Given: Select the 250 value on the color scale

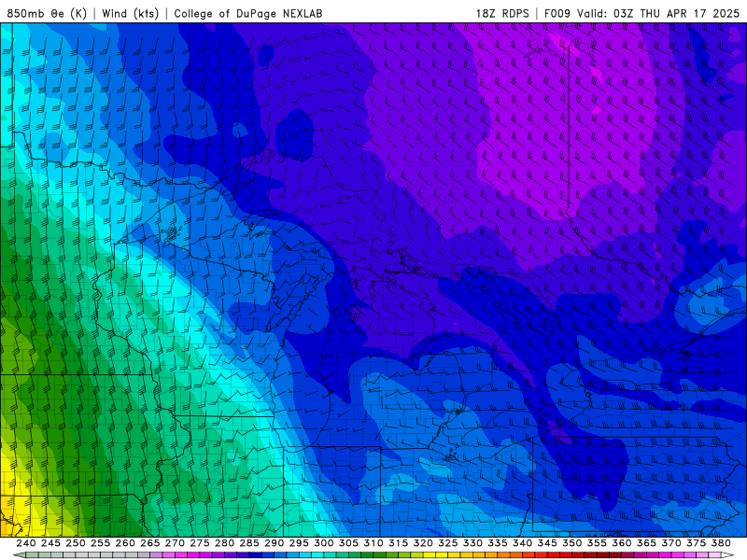Looking at the screenshot, I should point(76,543).
